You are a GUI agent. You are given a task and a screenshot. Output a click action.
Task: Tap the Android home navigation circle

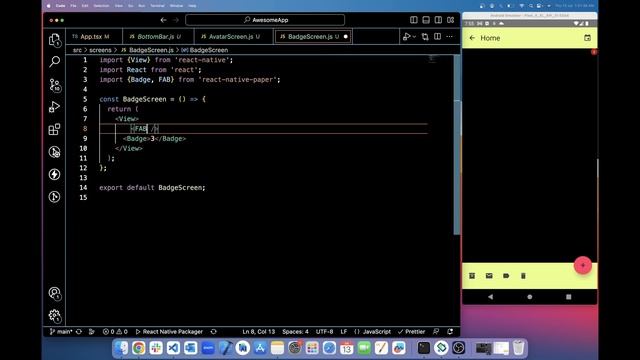530,297
